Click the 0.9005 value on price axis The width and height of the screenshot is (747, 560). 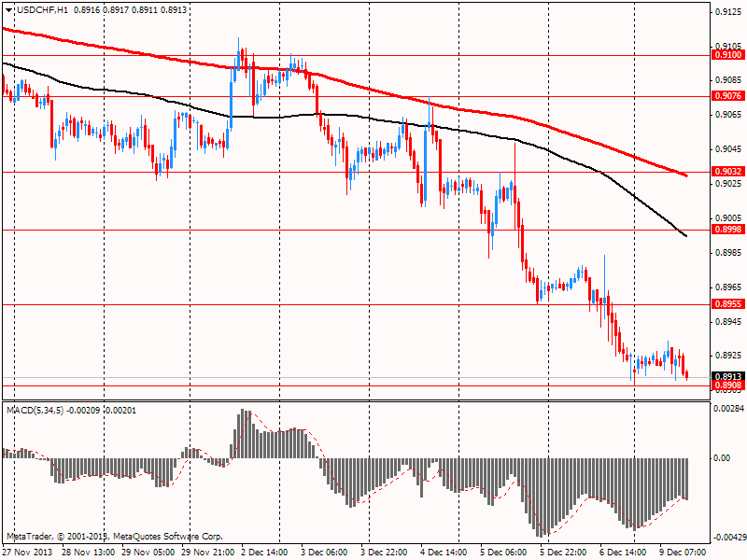coord(728,218)
